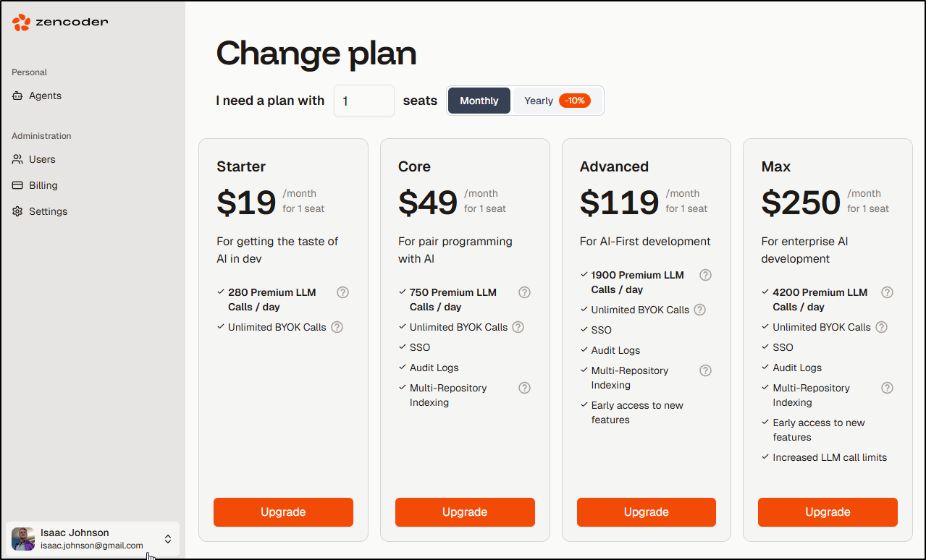
Task: Click the -10% yearly discount badge
Action: pos(575,101)
